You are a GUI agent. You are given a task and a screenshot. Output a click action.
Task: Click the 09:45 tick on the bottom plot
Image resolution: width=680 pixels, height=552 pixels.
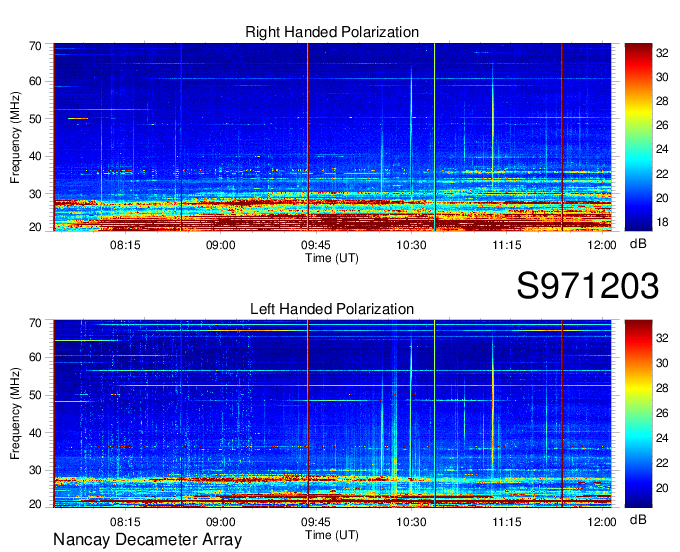(316, 522)
